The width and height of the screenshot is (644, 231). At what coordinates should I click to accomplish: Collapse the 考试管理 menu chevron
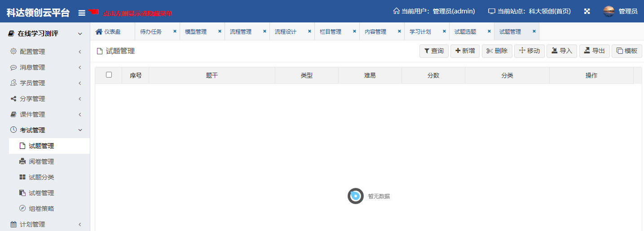(80, 130)
